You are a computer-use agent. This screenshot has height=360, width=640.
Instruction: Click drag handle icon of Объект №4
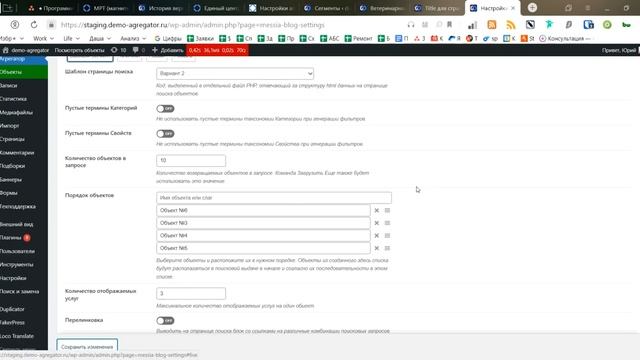[387, 236]
